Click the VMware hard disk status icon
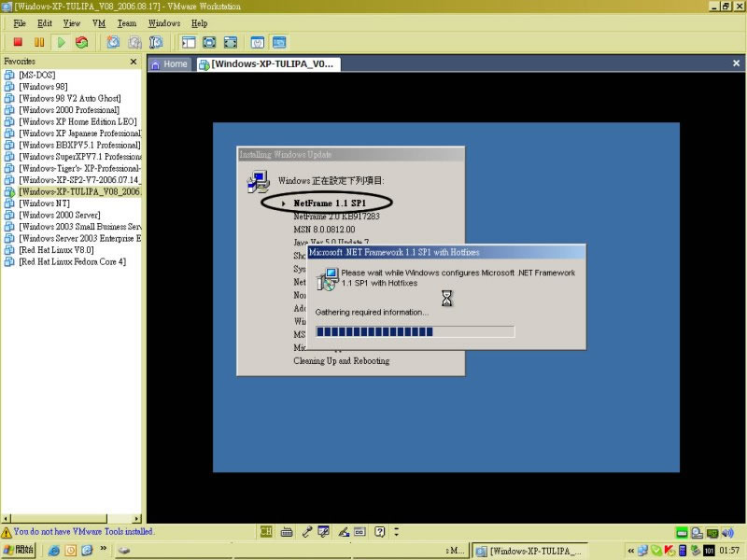The width and height of the screenshot is (747, 560). [682, 533]
